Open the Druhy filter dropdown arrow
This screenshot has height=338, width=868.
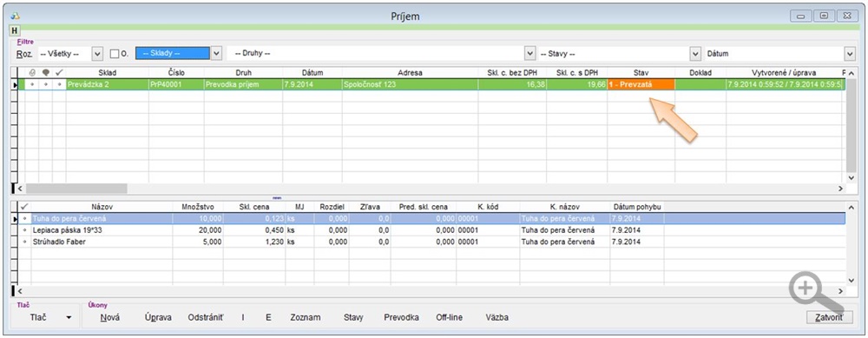click(x=530, y=54)
